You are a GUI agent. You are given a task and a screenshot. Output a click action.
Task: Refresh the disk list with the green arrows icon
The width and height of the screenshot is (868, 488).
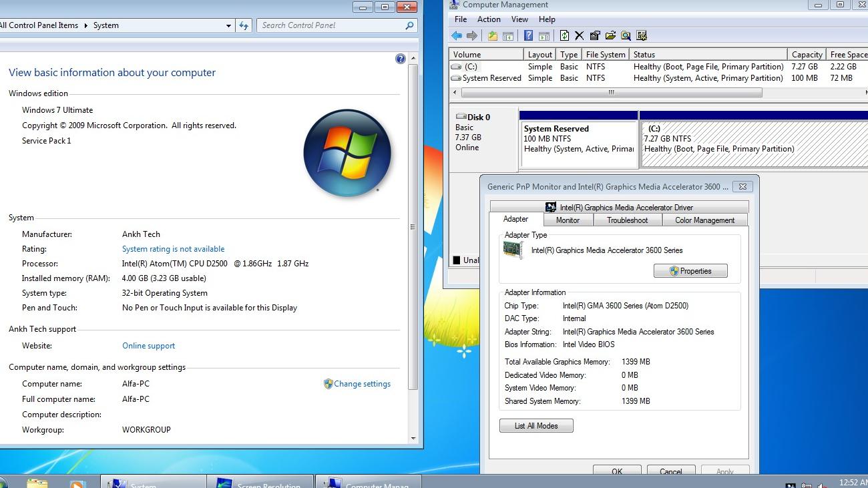point(564,36)
